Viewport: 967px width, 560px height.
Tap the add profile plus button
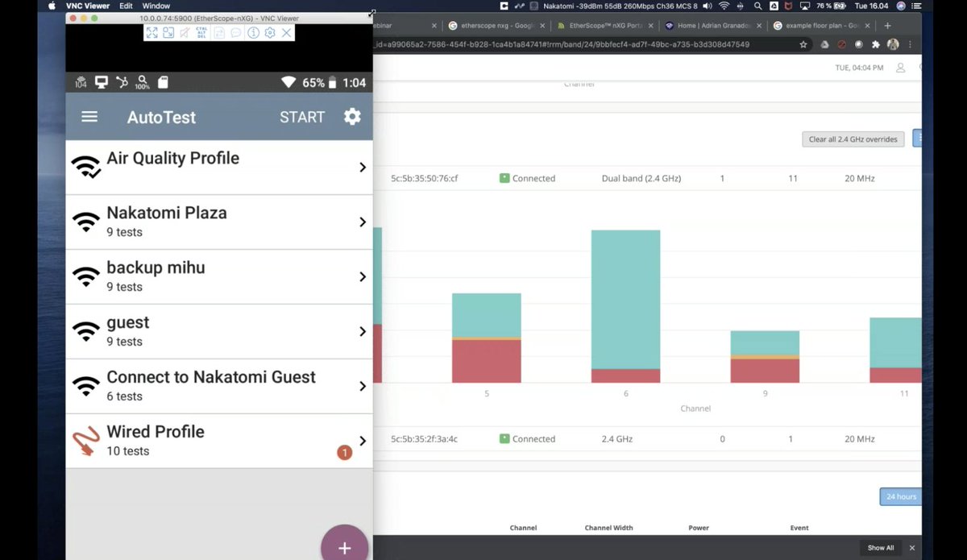coord(345,547)
